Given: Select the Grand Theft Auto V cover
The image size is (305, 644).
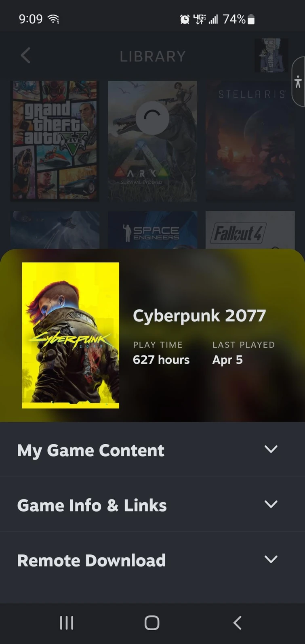Looking at the screenshot, I should tap(55, 141).
